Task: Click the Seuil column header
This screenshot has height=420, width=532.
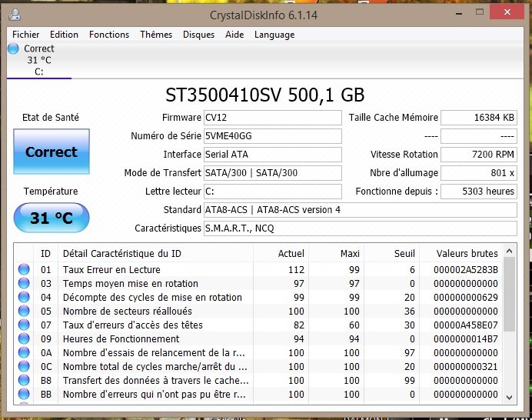Action: click(391, 254)
